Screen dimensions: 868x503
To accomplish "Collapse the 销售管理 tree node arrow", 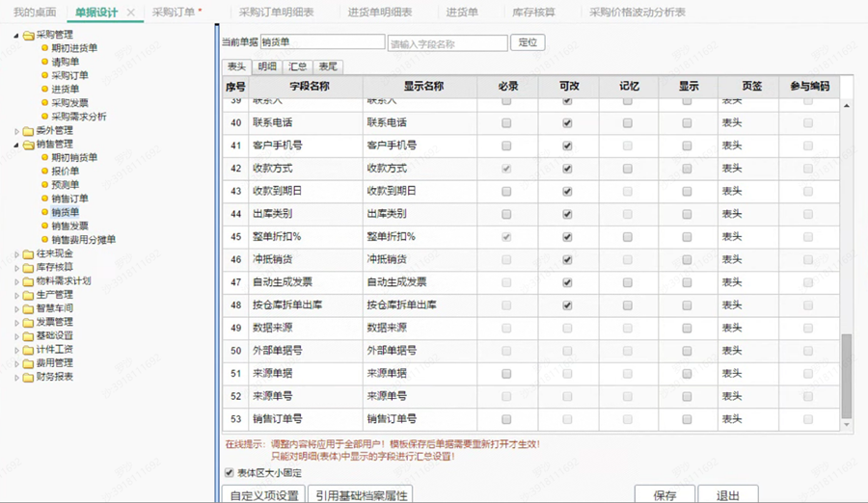I will [16, 145].
